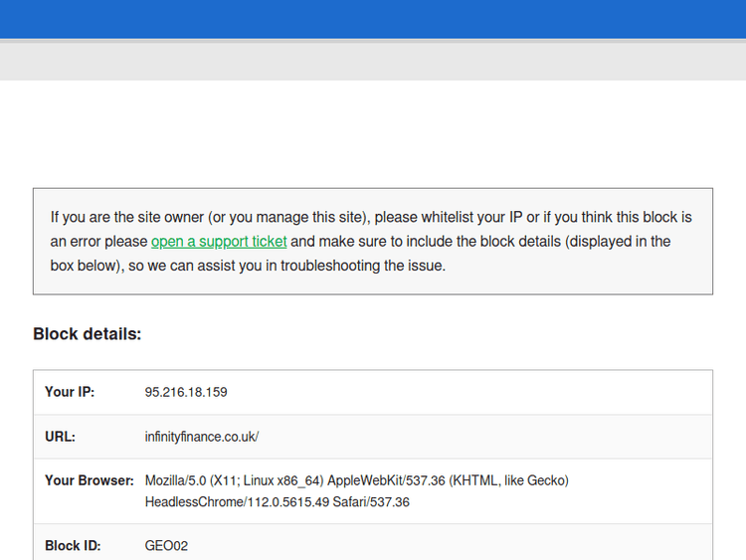Click the URL row label
Viewport: 746px width, 560px height.
[60, 437]
